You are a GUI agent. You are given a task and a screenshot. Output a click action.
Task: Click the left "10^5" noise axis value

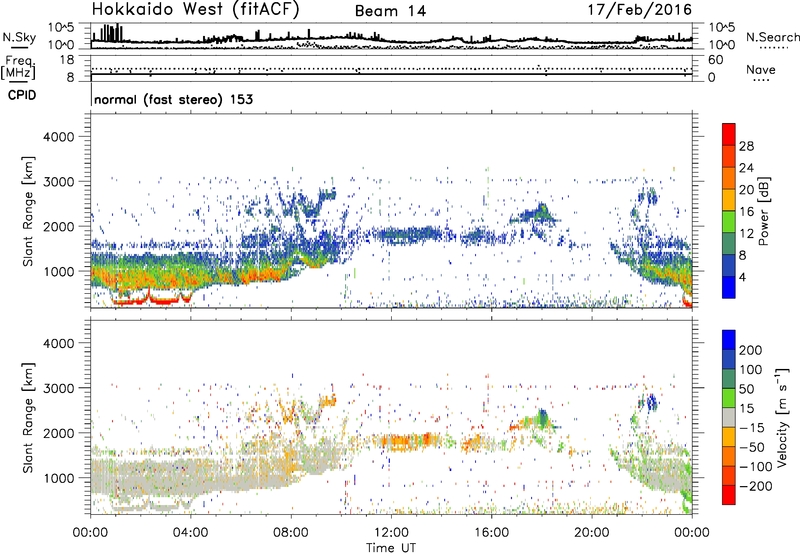(x=61, y=28)
